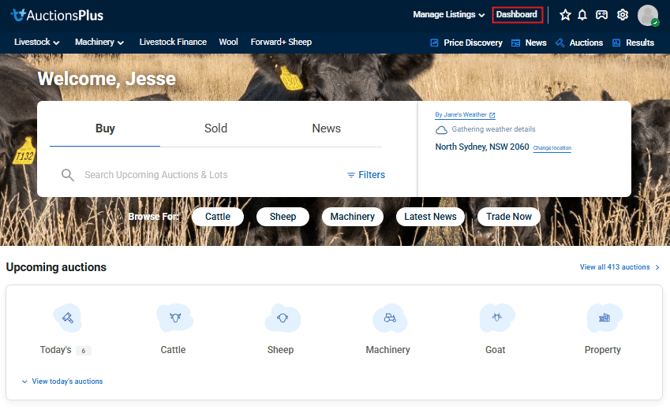Expand the Machinery menu
Viewport: 670px width, 413px height.
click(x=99, y=42)
